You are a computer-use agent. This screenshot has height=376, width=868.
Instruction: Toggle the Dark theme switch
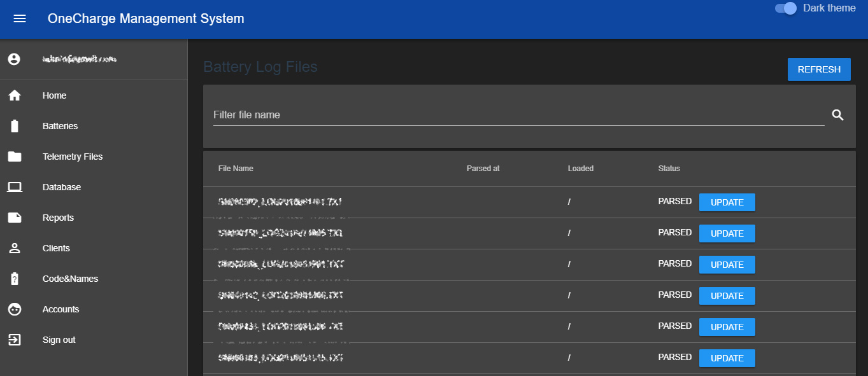click(786, 8)
